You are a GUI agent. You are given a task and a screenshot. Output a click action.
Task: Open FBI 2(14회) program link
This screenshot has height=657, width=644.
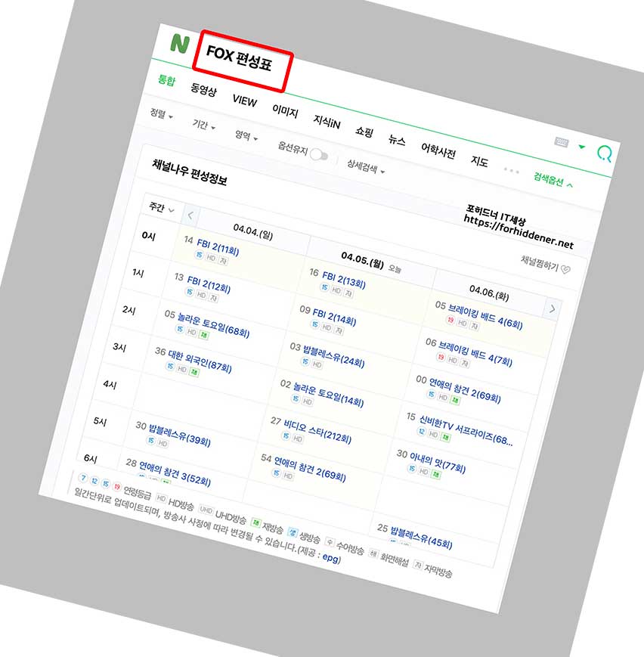pos(334,317)
